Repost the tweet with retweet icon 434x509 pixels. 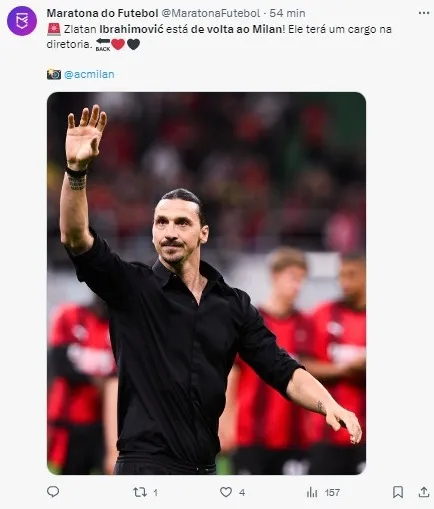pos(140,492)
